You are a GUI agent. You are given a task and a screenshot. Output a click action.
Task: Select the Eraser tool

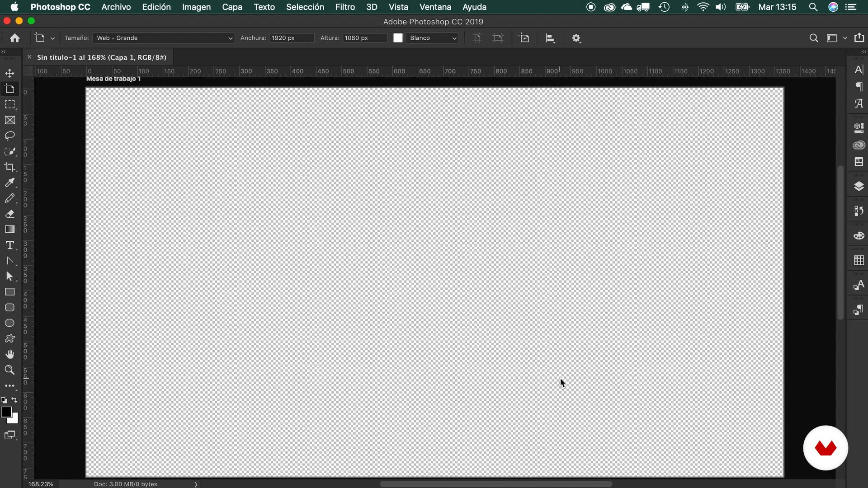9,214
